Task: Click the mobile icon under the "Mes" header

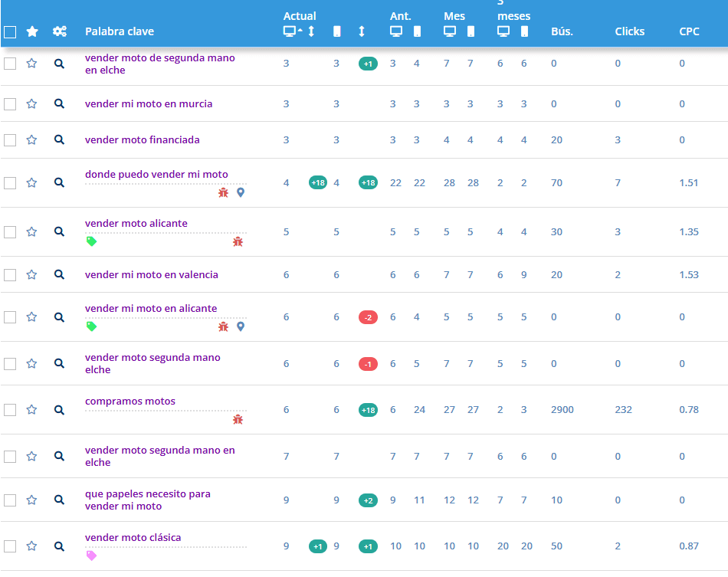Action: click(471, 31)
